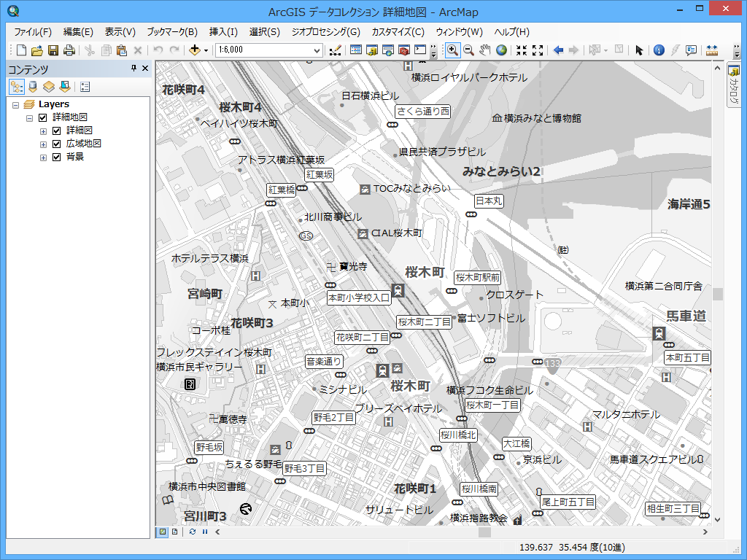Open a map document with folder icon

pos(37,50)
